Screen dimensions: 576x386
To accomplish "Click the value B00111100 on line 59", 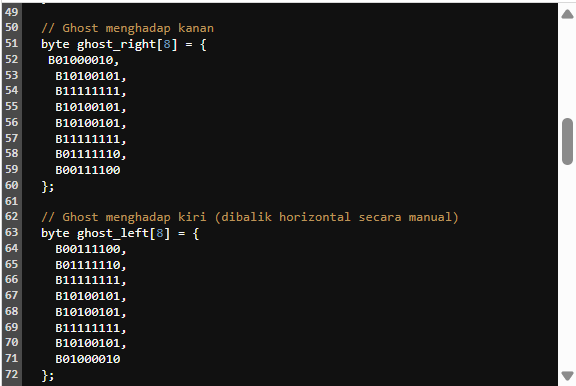I will (x=88, y=170).
